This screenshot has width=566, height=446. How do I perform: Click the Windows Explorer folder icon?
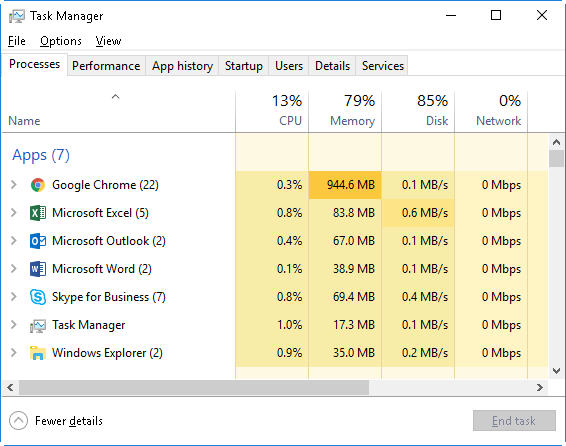(x=38, y=353)
